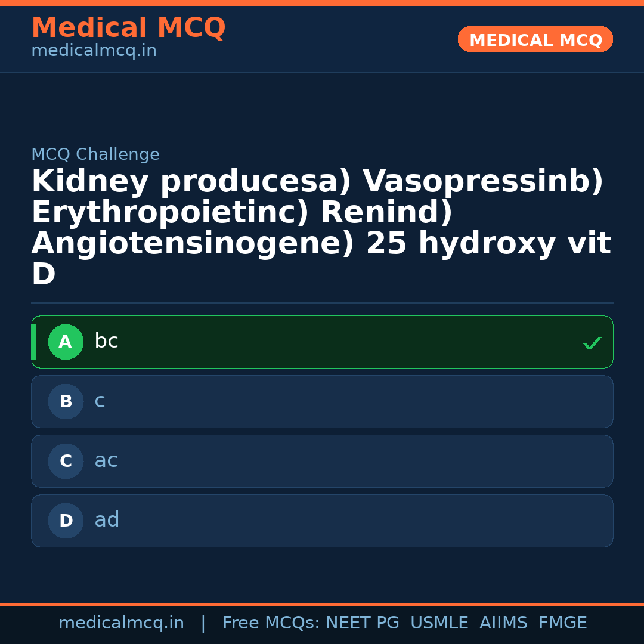Click the 'MCQ Challenge' label
This screenshot has width=644, height=644.
(95, 155)
